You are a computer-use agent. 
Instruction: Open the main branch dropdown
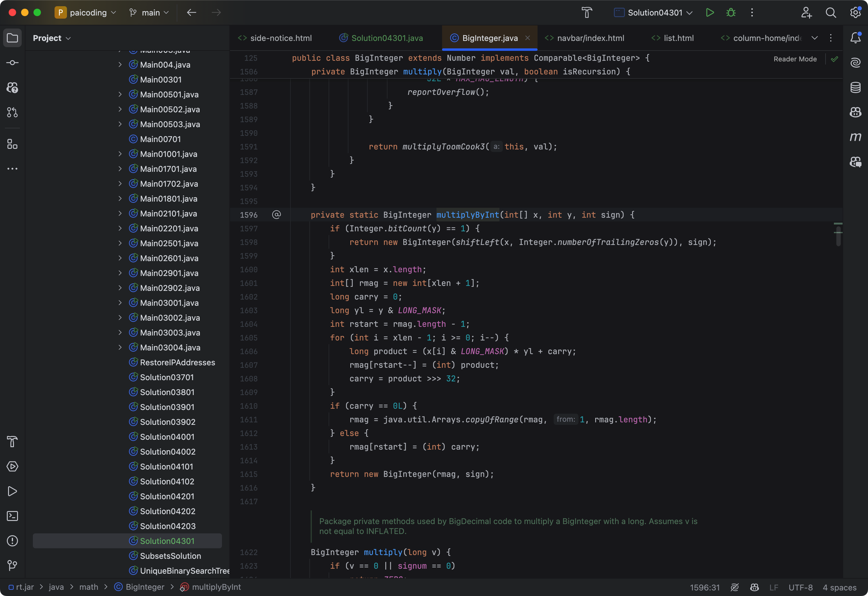pyautogui.click(x=149, y=13)
